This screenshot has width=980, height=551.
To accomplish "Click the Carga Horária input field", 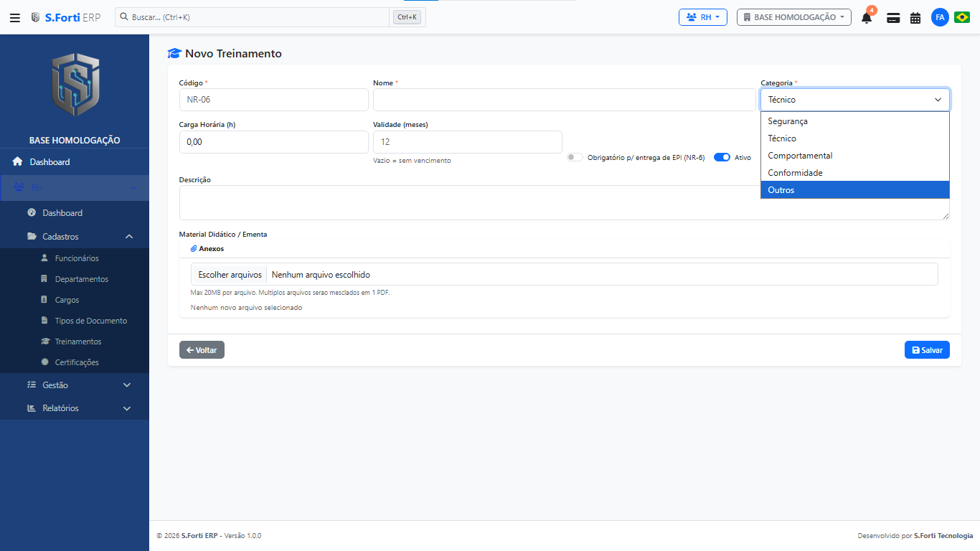I will point(273,142).
